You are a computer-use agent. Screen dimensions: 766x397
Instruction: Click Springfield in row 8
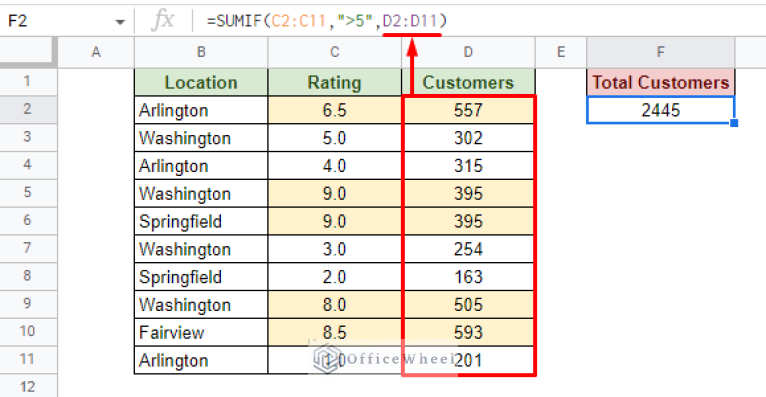[x=201, y=277]
